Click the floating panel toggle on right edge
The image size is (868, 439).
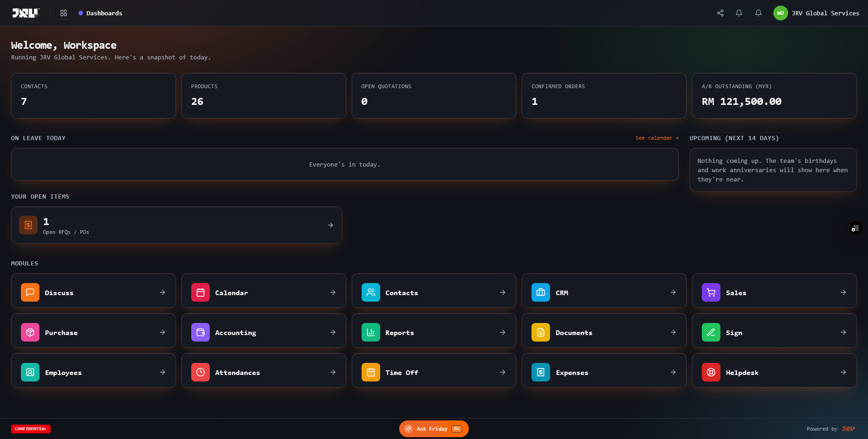(855, 228)
